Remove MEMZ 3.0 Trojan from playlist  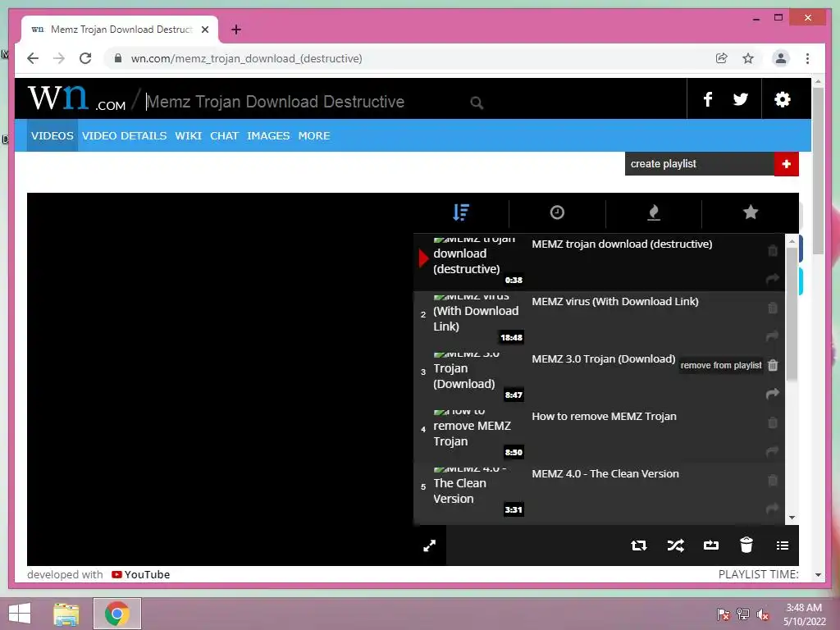773,365
